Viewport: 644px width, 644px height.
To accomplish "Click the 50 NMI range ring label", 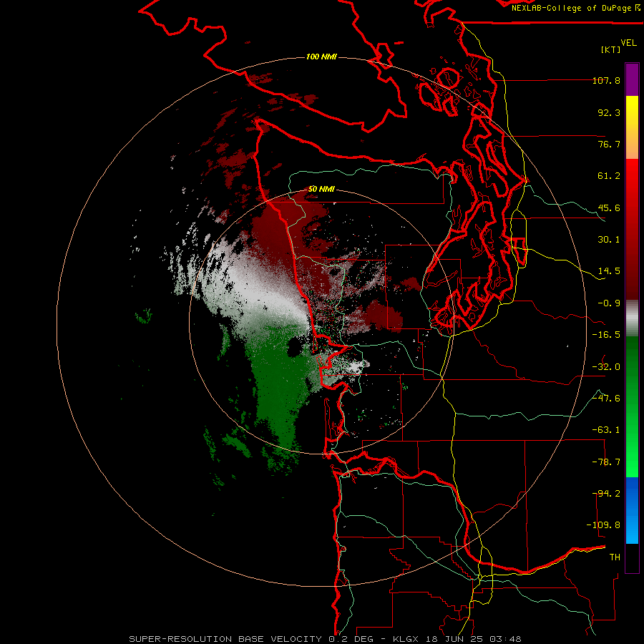I will click(x=321, y=189).
